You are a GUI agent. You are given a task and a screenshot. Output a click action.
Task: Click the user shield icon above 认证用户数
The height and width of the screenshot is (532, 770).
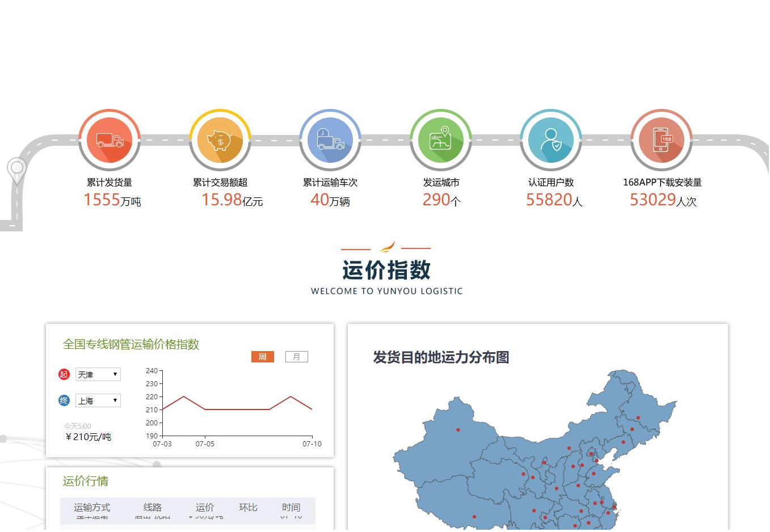[x=551, y=139]
